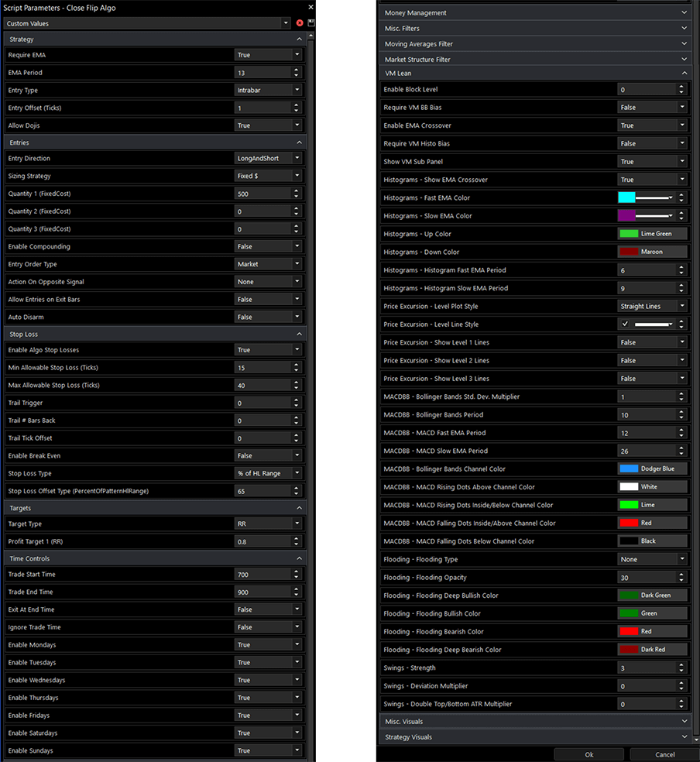Click the Profit Target 1 (RR) input field
The width and height of the screenshot is (700, 762).
[262, 541]
